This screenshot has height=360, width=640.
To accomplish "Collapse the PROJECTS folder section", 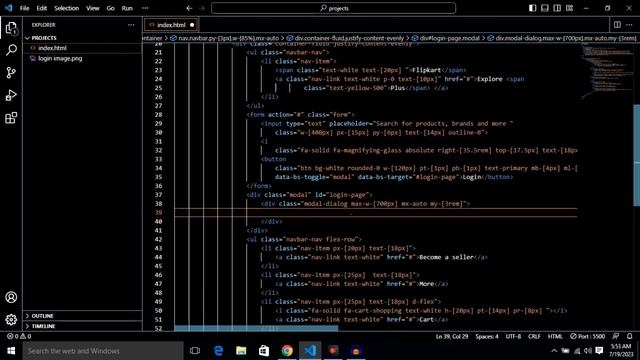I will coord(82,38).
